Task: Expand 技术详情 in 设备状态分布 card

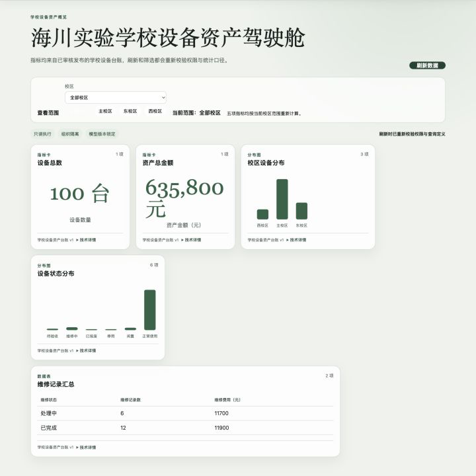Action: point(86,350)
